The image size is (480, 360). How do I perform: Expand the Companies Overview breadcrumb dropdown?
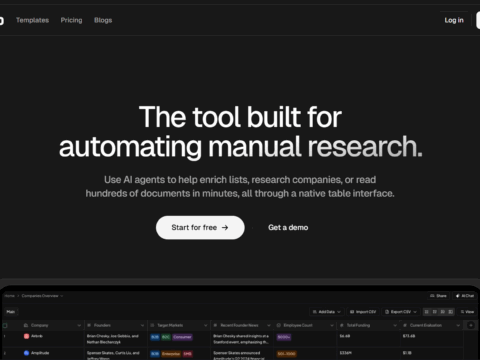62,296
